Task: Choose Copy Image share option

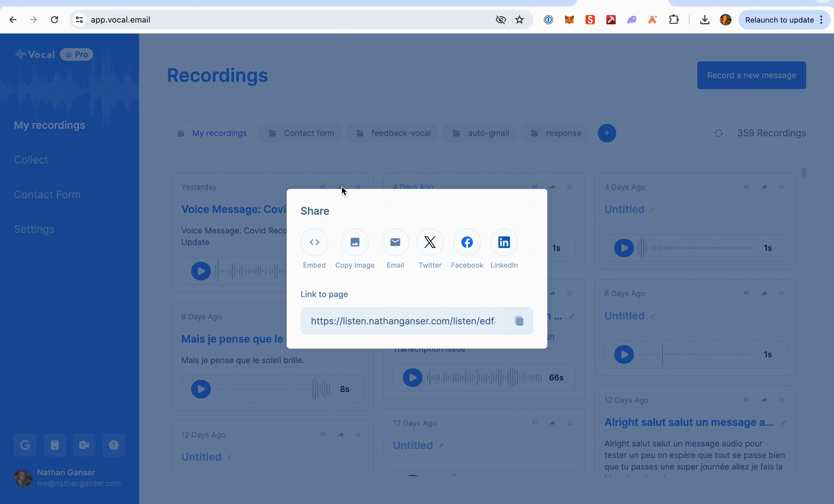Action: click(x=355, y=242)
